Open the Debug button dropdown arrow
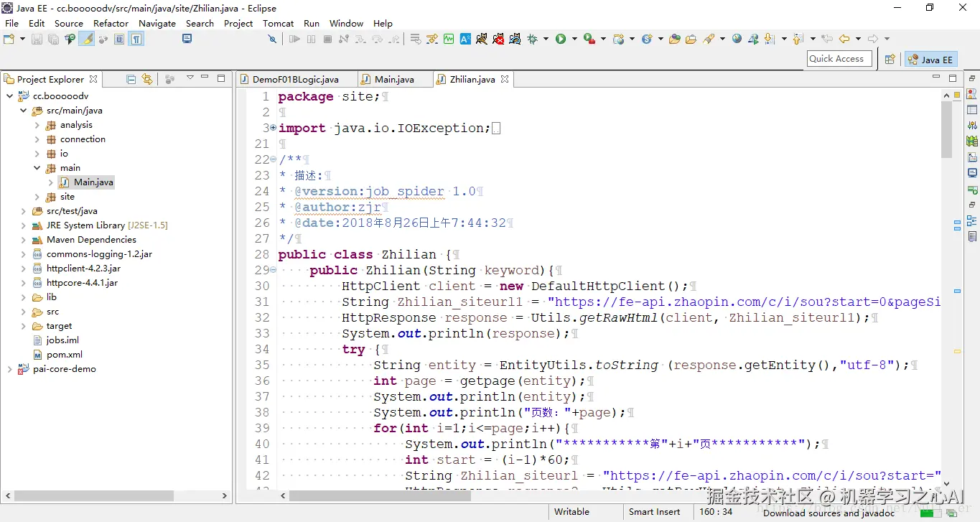 tap(546, 39)
